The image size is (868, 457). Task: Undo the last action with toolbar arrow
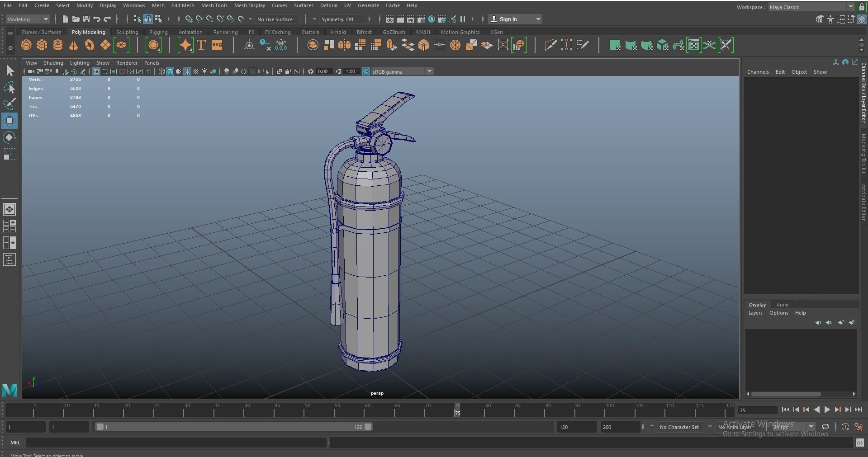coord(96,19)
